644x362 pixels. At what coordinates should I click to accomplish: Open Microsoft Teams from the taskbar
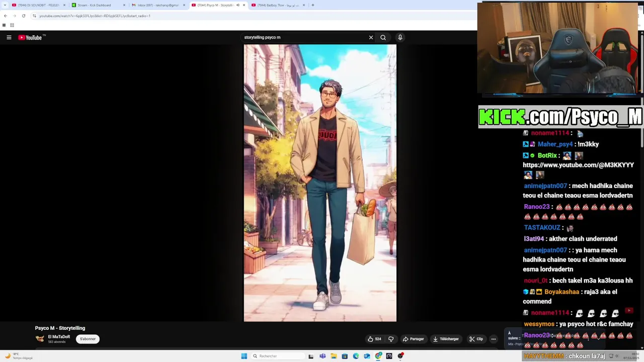point(323,356)
